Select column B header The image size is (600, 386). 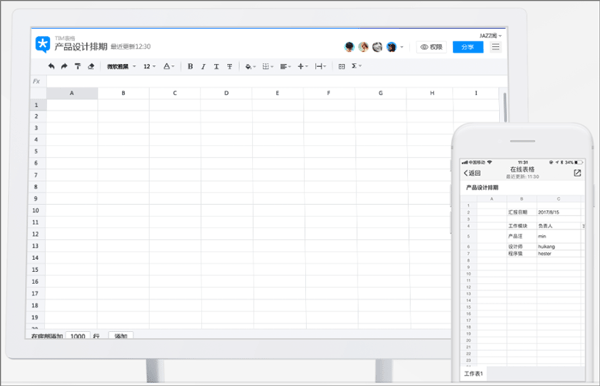123,93
